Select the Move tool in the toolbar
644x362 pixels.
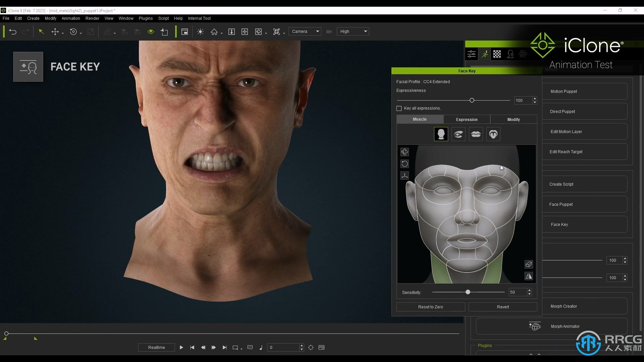pos(55,31)
